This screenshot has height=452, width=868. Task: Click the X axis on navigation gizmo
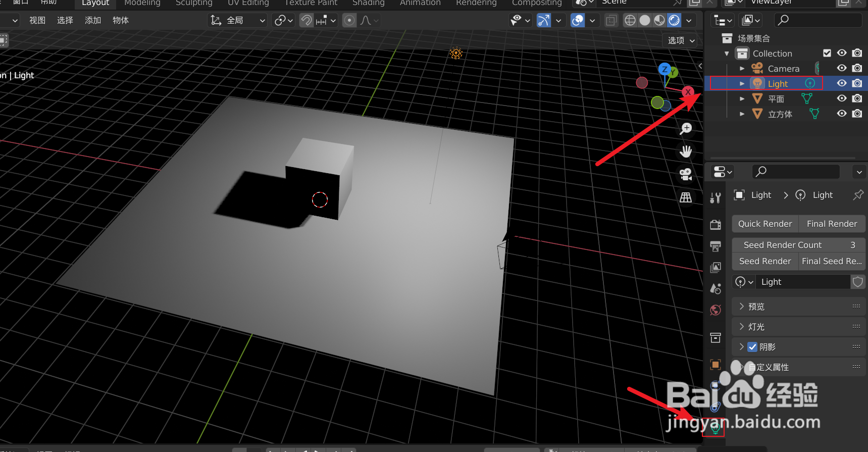[x=688, y=92]
